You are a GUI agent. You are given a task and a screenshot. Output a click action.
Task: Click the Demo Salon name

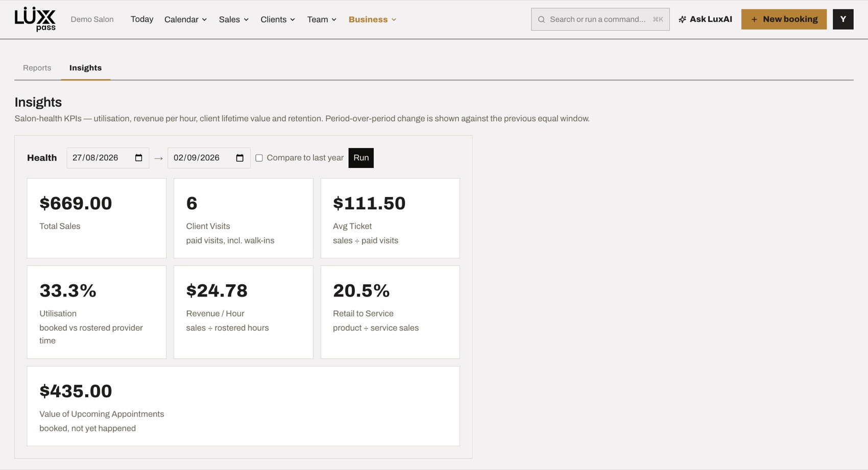[x=92, y=19]
